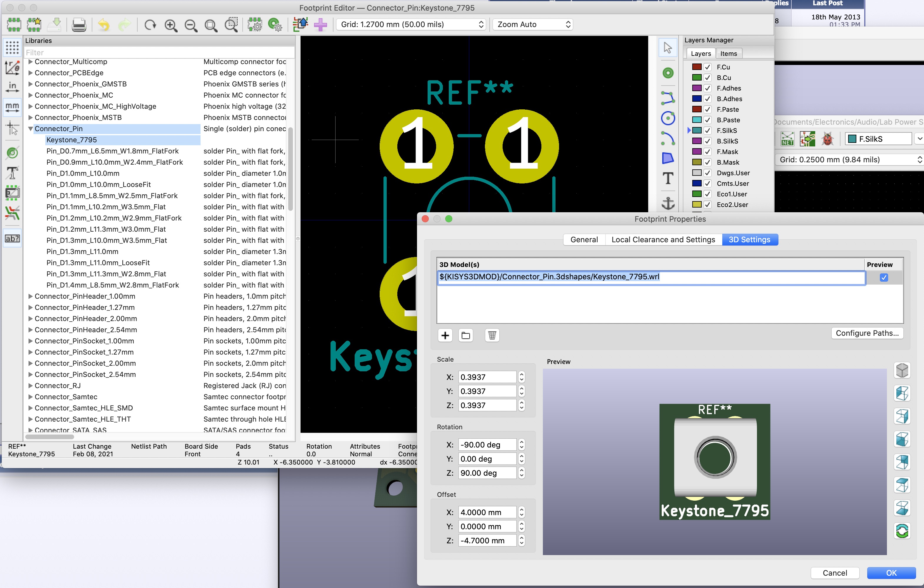924x588 pixels.
Task: Click the ladybug DRC icon in background window
Action: click(x=827, y=139)
